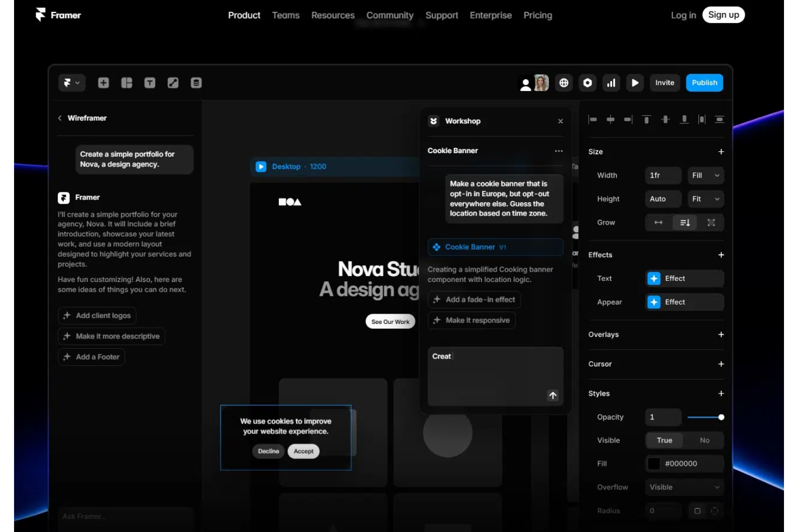Select the Desktop 1200 breakpoint label
798x532 pixels.
[299, 167]
